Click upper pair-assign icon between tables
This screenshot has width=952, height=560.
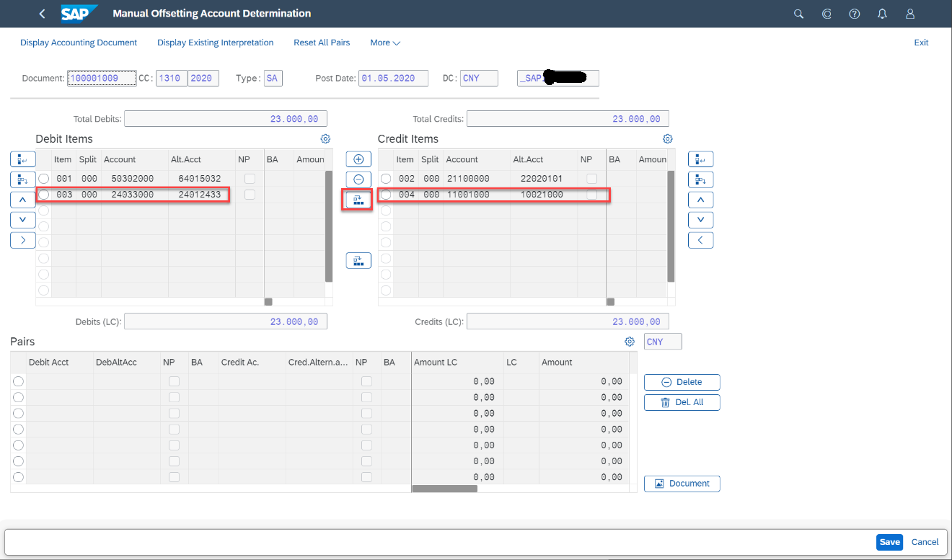(358, 200)
